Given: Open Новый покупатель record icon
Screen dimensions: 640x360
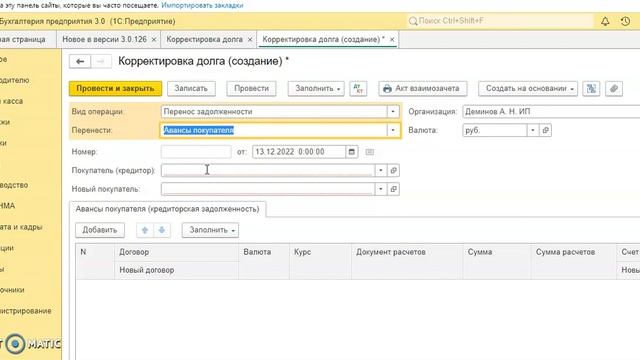Looking at the screenshot, I should [393, 189].
